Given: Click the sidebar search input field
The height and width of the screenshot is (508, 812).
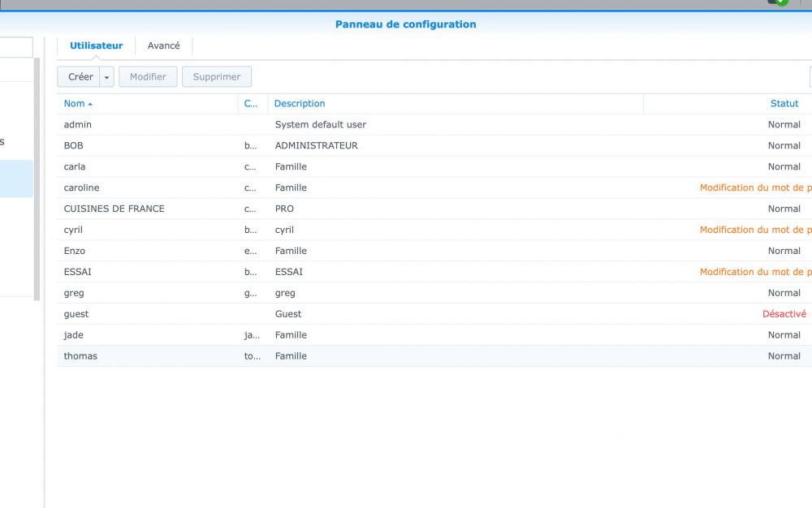Looking at the screenshot, I should 16,47.
